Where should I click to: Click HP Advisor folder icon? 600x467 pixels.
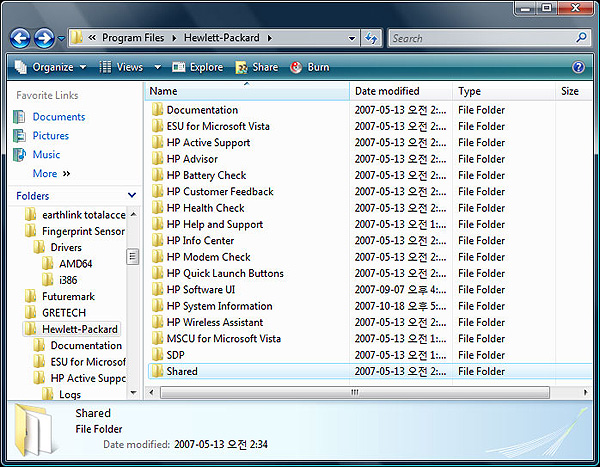click(x=157, y=159)
